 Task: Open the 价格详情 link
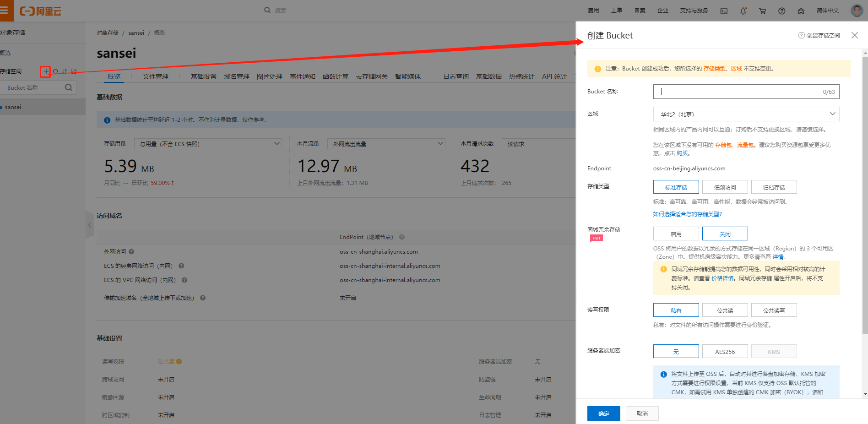click(x=723, y=278)
